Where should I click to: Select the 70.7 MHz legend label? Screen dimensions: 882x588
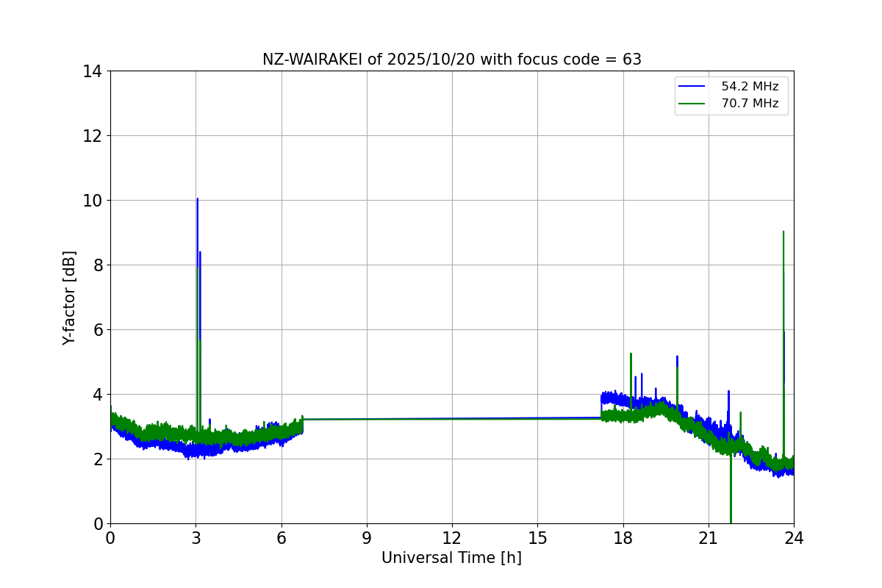[x=750, y=104]
